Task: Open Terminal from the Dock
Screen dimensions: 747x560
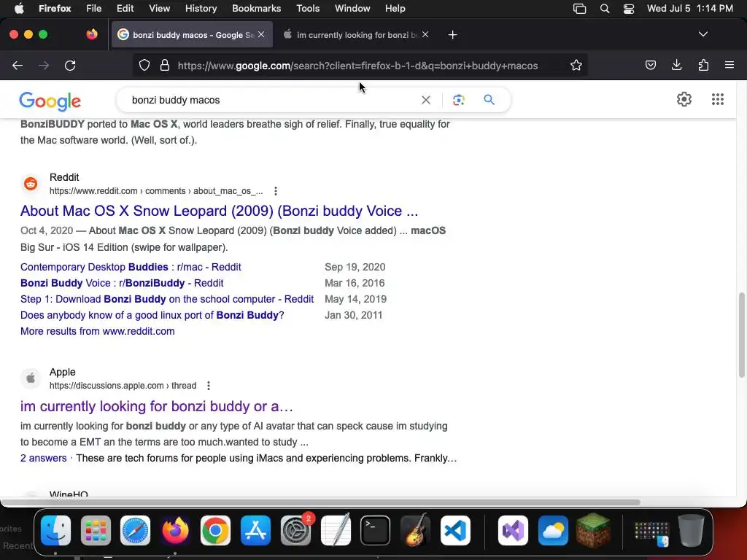Action: coord(376,531)
